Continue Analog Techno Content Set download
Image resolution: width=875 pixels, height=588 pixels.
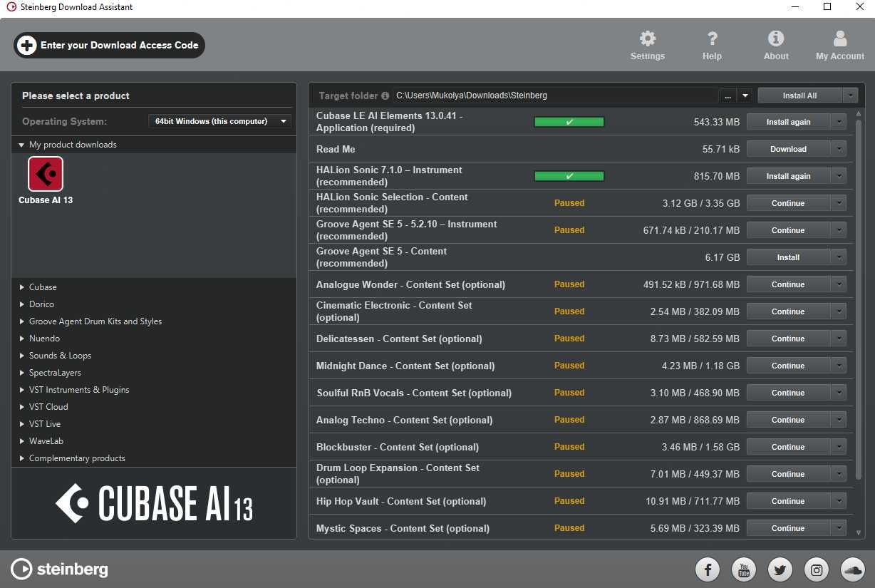point(788,420)
